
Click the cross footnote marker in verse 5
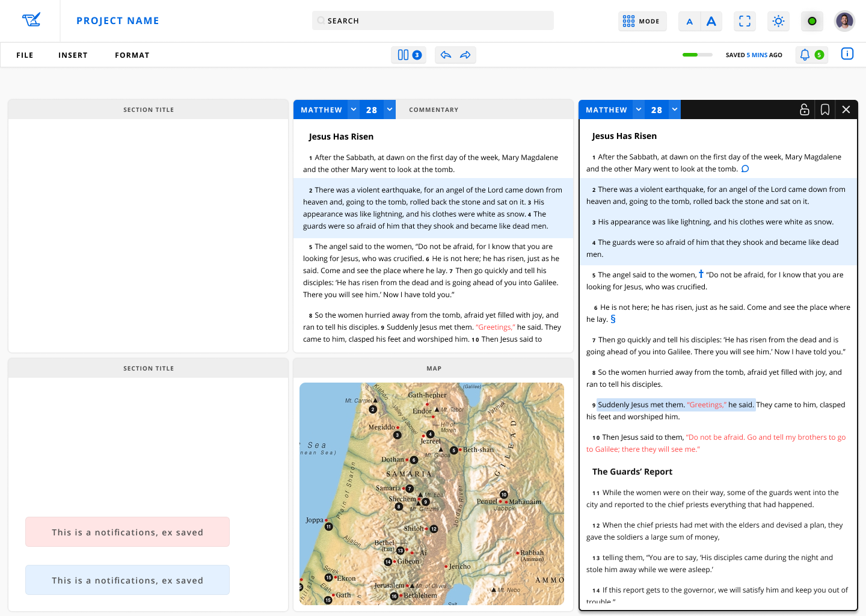701,274
